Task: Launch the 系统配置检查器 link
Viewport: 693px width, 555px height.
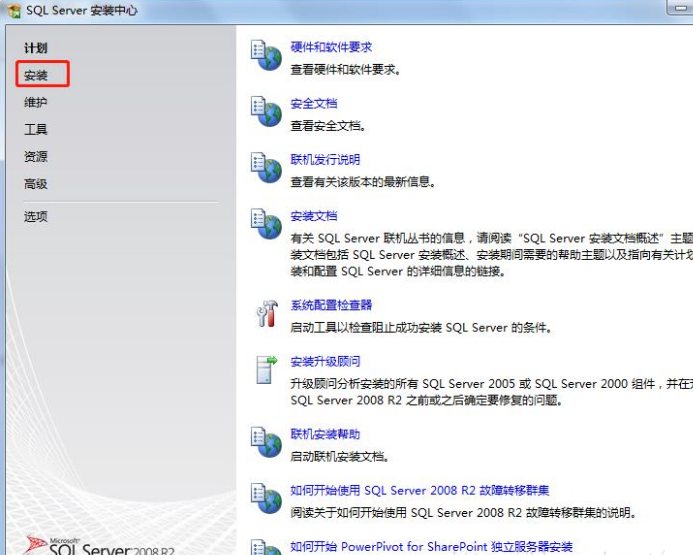Action: (x=331, y=305)
